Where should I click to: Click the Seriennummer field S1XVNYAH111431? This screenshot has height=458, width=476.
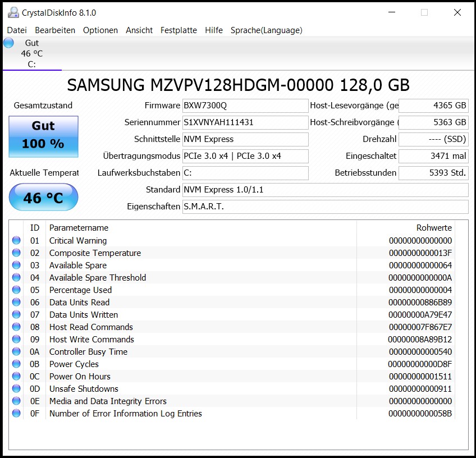(x=245, y=122)
